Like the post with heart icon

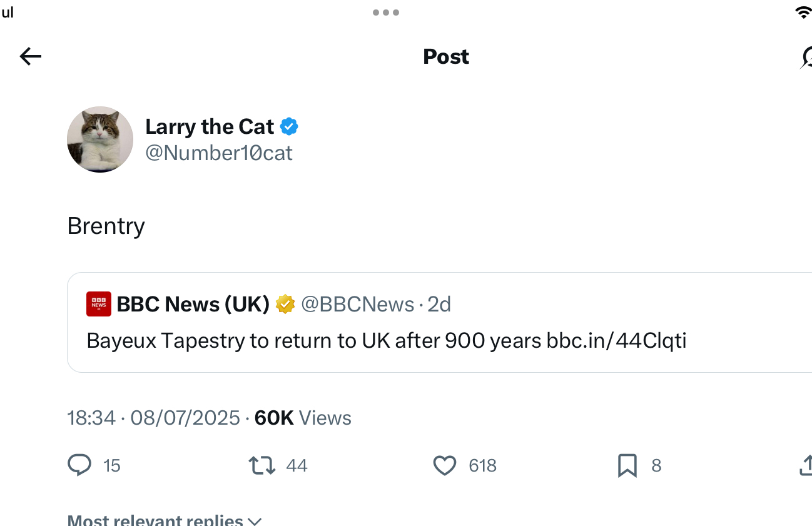pos(444,465)
